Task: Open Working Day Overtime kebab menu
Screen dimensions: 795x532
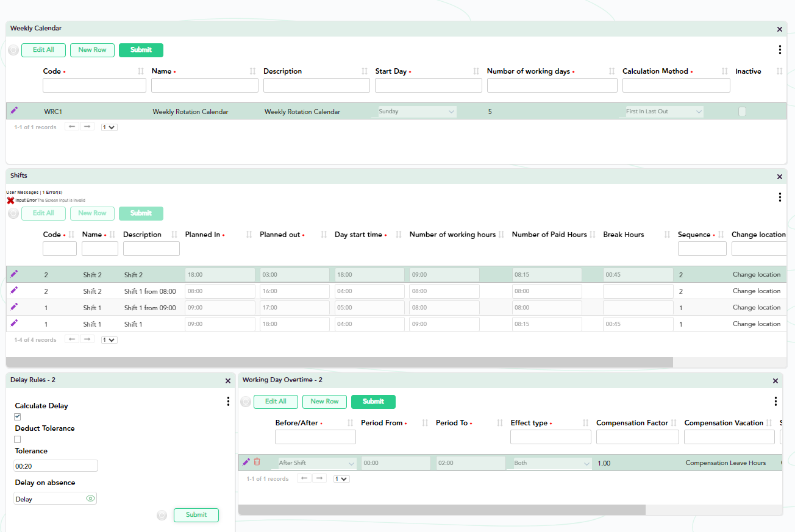Action: point(775,401)
